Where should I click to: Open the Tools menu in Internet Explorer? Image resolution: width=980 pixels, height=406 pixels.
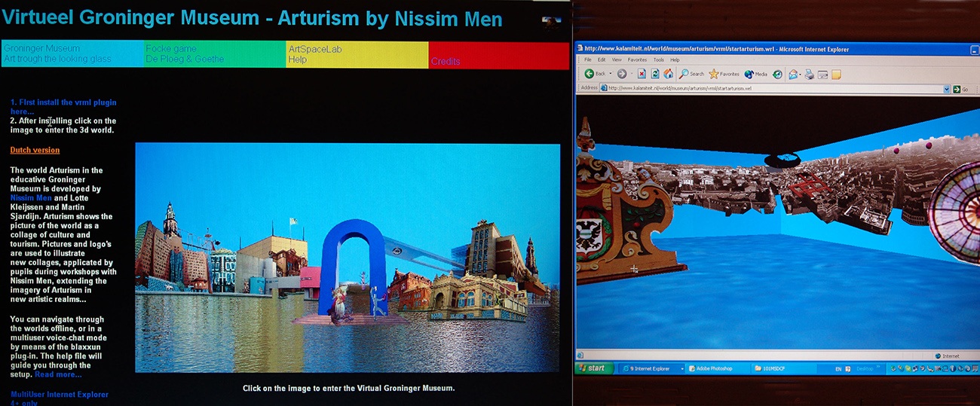click(659, 60)
